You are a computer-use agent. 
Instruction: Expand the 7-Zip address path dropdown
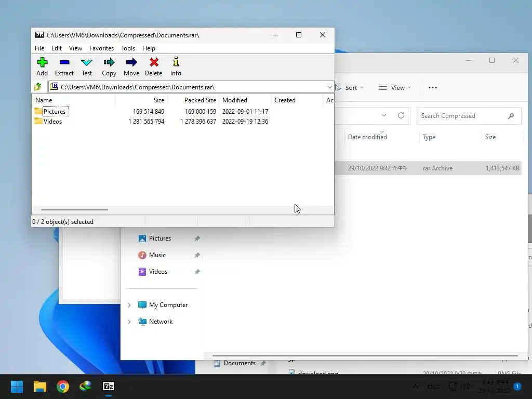pyautogui.click(x=329, y=87)
